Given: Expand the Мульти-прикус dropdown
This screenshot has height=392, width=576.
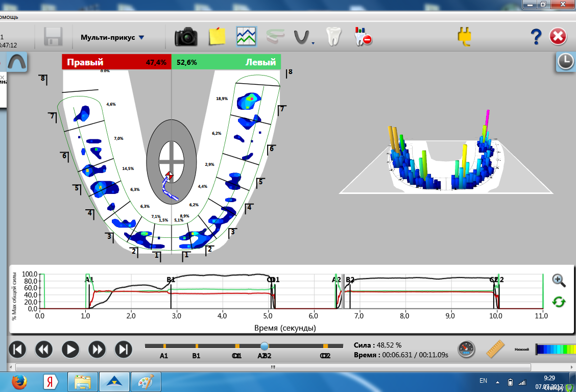Looking at the screenshot, I should pos(141,37).
